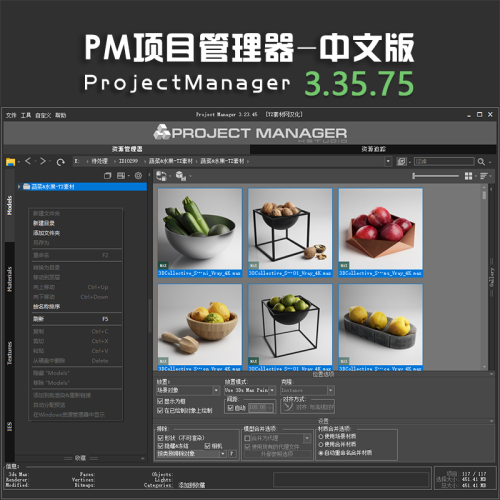Click the refresh circular arrow icon
This screenshot has height=500, width=500.
[60, 162]
